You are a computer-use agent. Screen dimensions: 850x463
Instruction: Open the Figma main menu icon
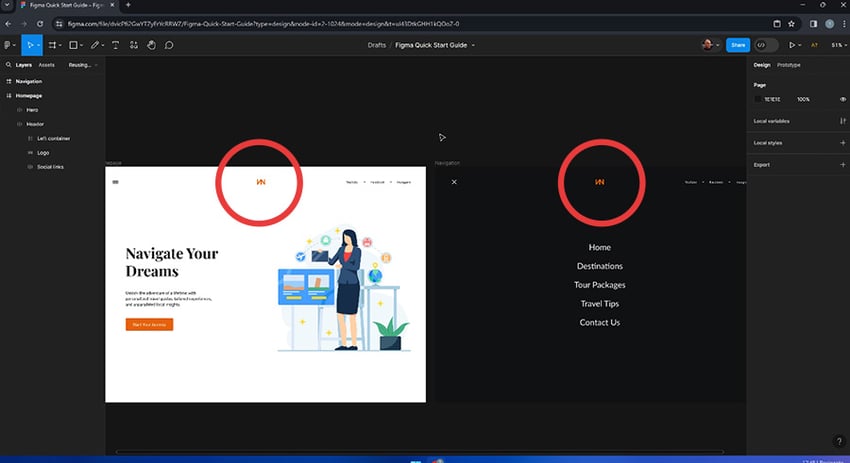tap(8, 45)
